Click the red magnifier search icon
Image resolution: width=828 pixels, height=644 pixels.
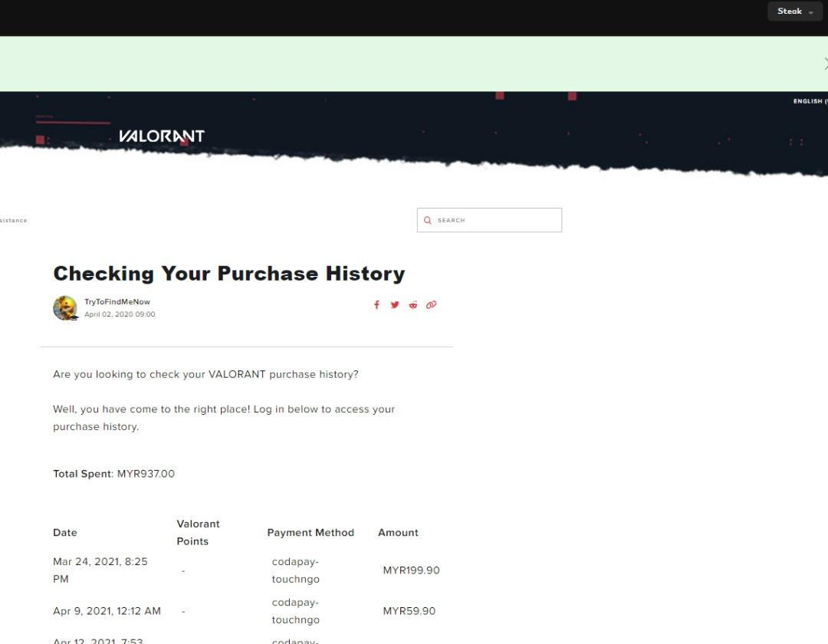coord(428,220)
